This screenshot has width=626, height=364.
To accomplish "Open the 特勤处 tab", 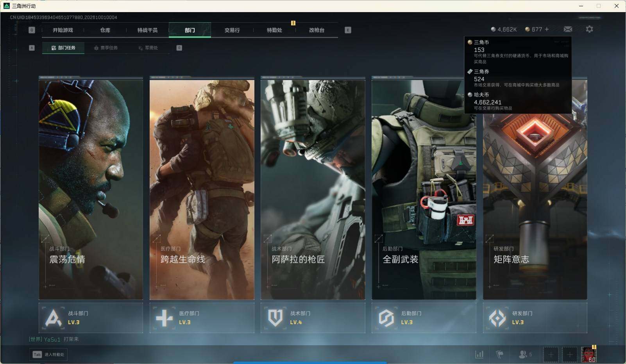I will (274, 30).
